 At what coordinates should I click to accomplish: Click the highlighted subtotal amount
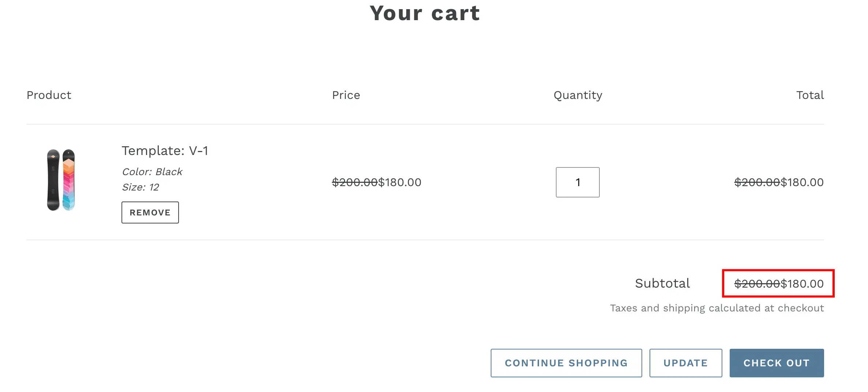coord(779,284)
